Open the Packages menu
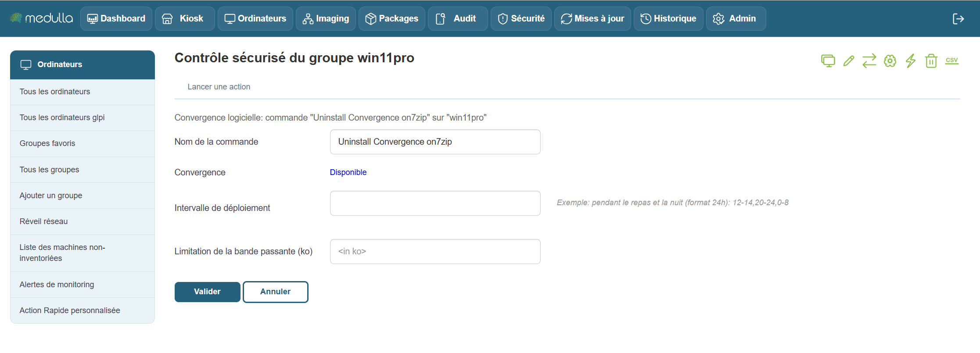 (x=391, y=19)
